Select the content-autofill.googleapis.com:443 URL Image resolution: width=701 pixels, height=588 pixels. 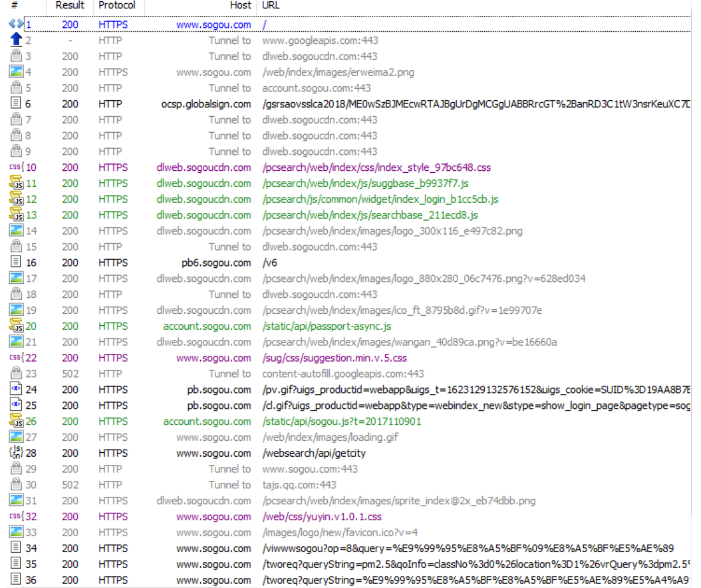point(343,374)
